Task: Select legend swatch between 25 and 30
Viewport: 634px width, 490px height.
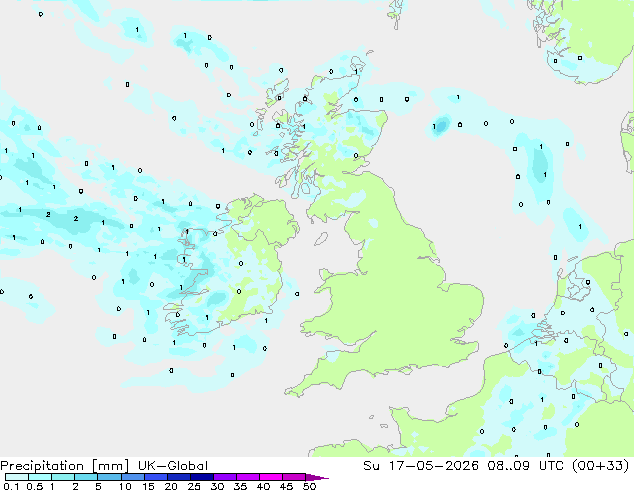Action: pos(201,477)
